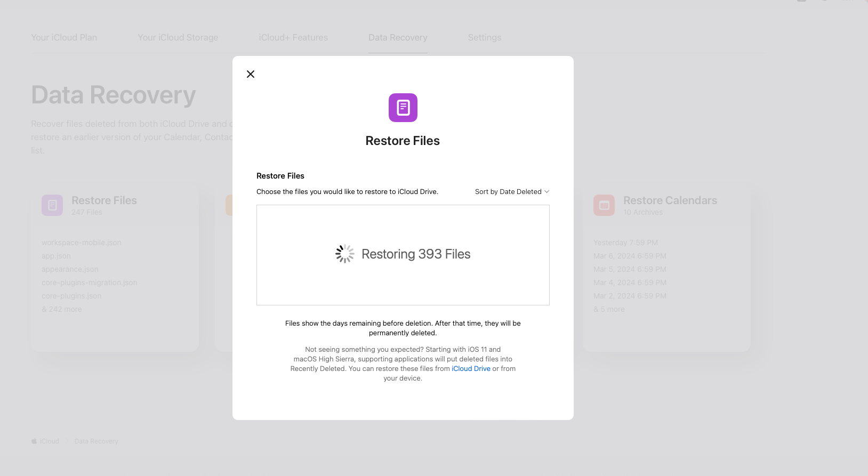Screen dimensions: 868x476
Task: Select app.json in file list
Action: pos(56,256)
